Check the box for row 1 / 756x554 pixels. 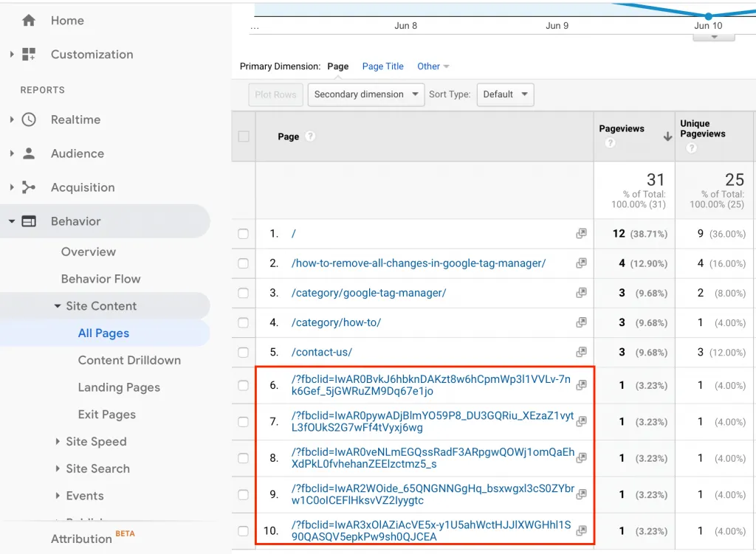click(x=244, y=234)
